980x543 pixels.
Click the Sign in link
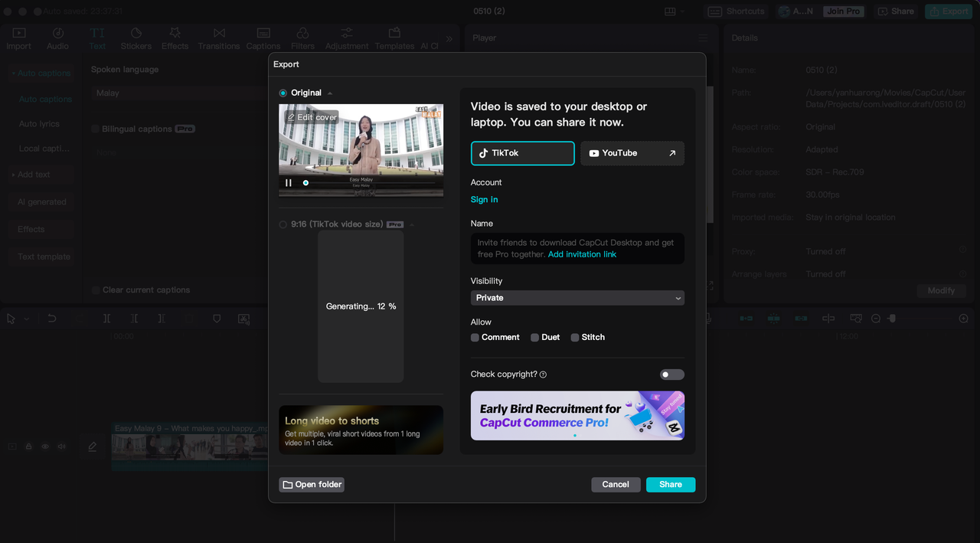484,199
